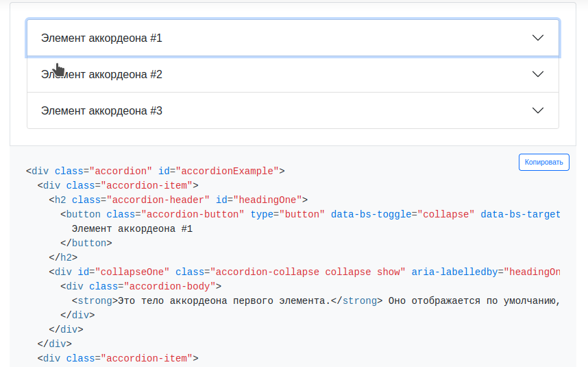Click code text 'Это тело аккордеона первого элемента.'
Screen dimensions: 588x367
[224, 301]
